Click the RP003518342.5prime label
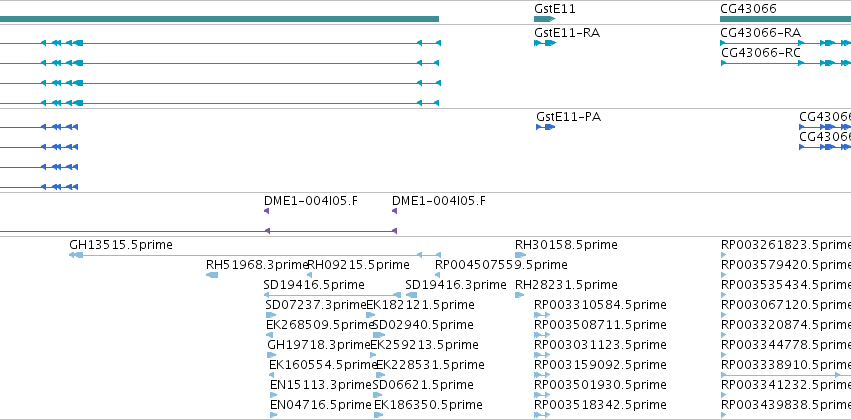This screenshot has width=851, height=420. 600,405
